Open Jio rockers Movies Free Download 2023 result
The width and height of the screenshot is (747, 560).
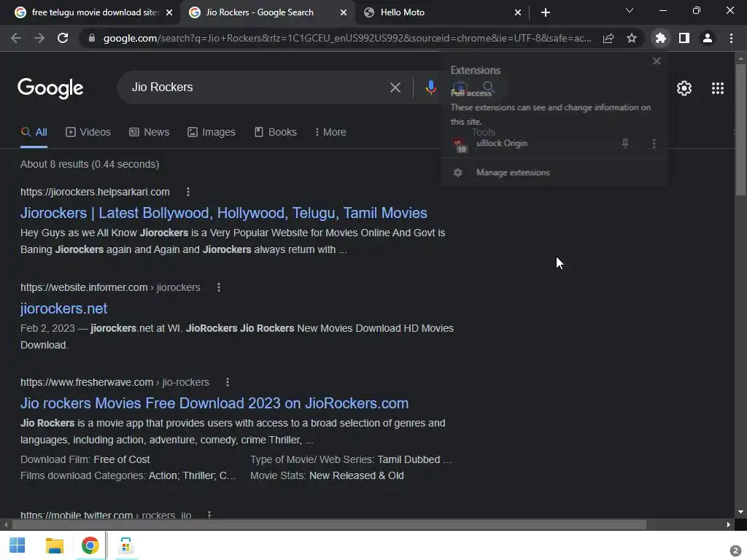(x=214, y=403)
